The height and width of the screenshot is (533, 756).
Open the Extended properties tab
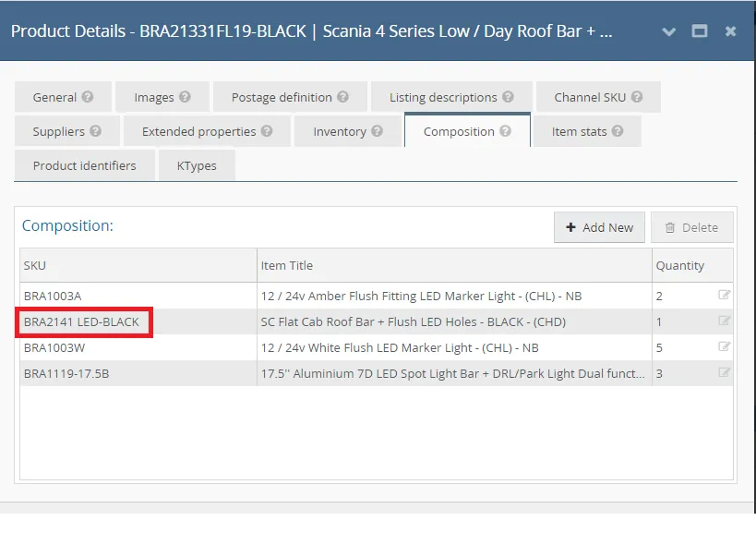coord(208,131)
